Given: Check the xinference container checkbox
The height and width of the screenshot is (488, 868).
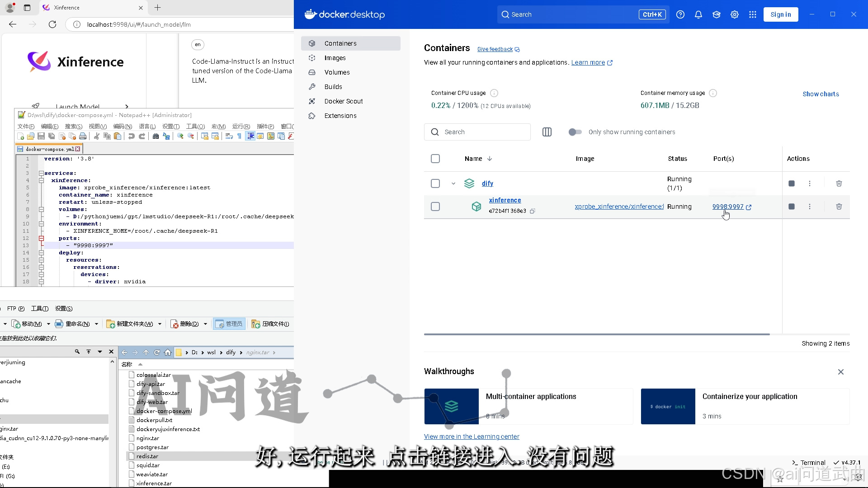Looking at the screenshot, I should [x=435, y=206].
